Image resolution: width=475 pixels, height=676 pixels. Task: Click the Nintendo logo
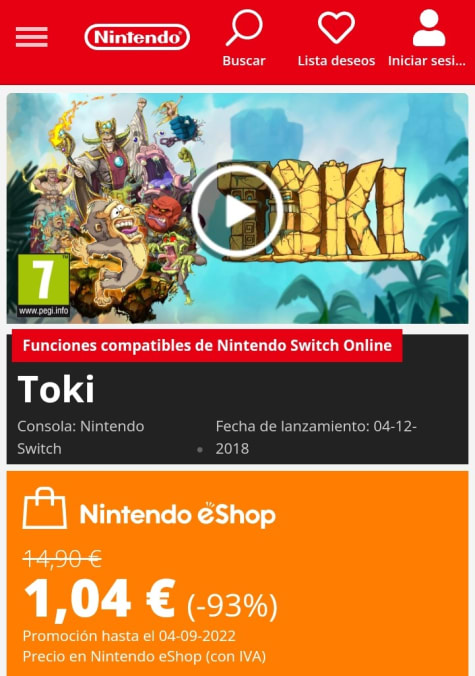tap(137, 37)
